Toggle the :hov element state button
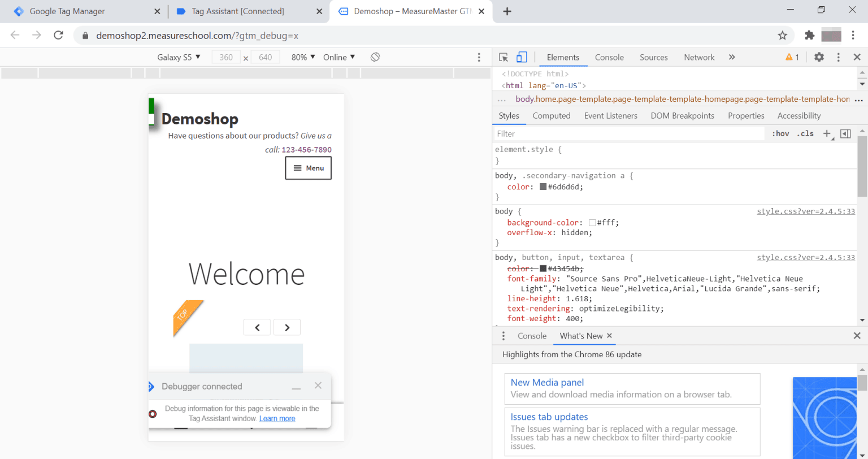868x459 pixels. click(x=780, y=134)
